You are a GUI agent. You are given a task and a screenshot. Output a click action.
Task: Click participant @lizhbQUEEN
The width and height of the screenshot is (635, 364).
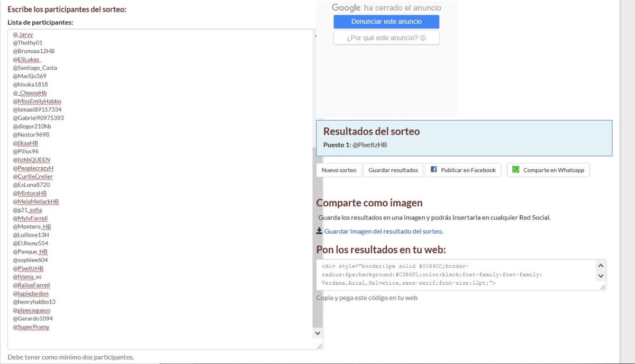coord(32,160)
